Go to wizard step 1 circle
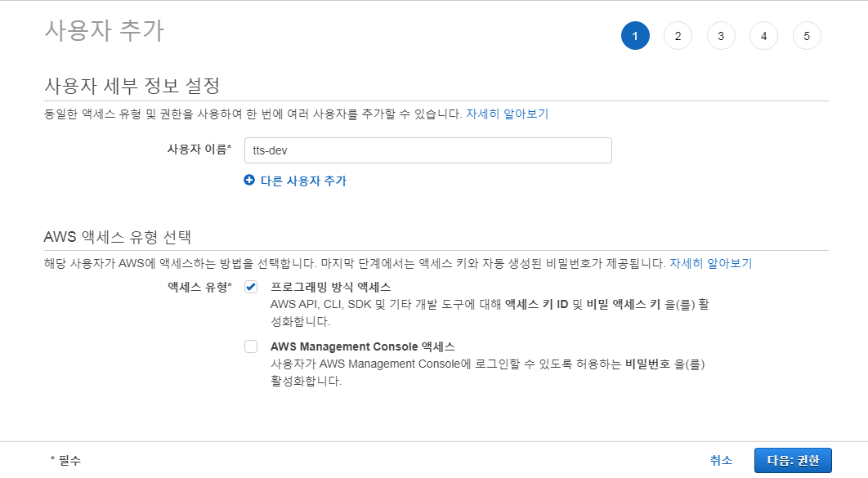The image size is (868, 478). pos(635,36)
